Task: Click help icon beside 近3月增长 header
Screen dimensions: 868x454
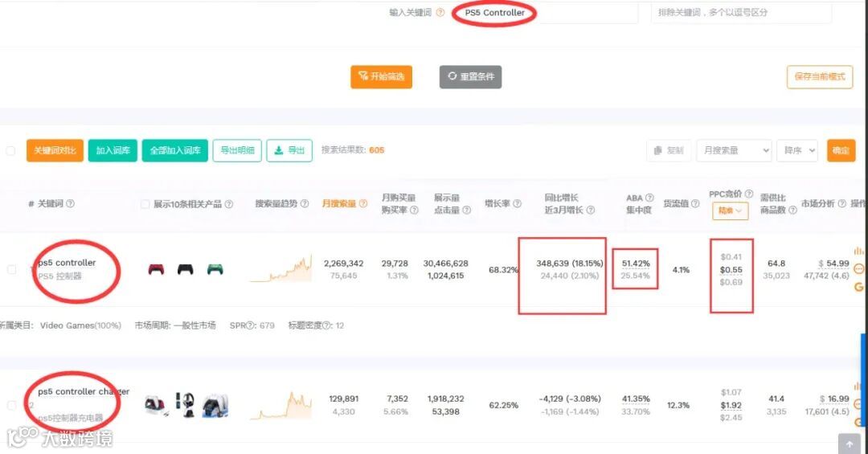Action: [591, 210]
